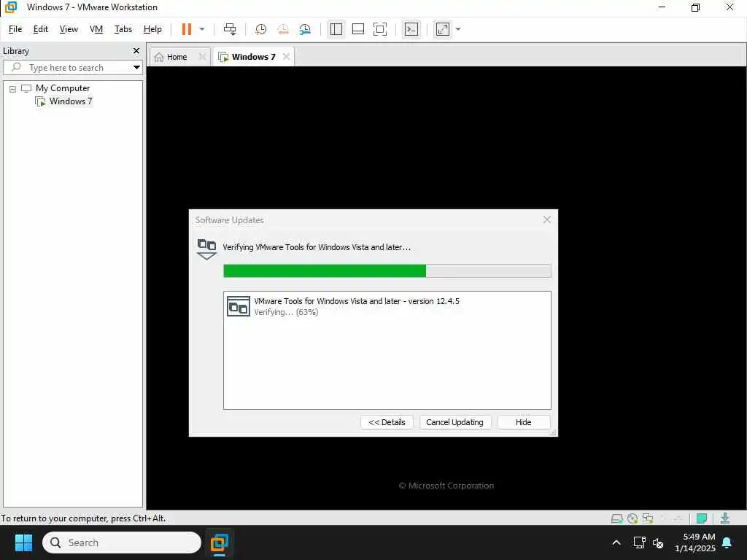Collapse the My Computer tree node
The image size is (747, 560).
(13, 88)
